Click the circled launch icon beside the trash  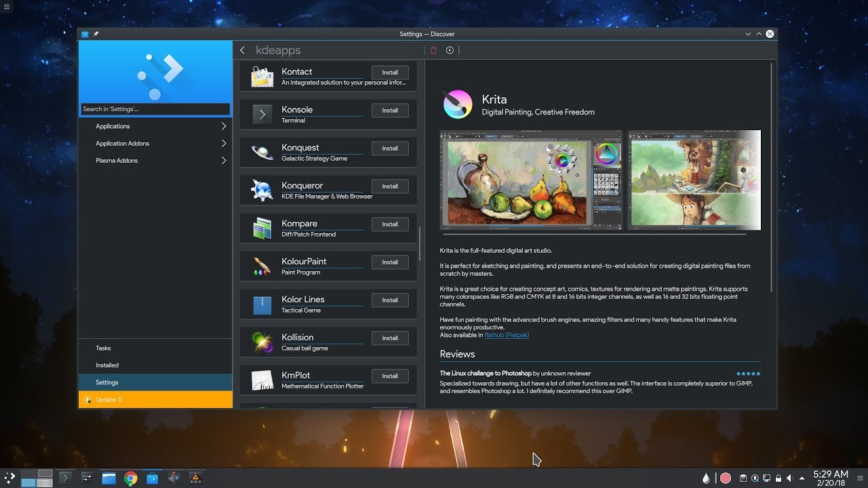(x=450, y=50)
